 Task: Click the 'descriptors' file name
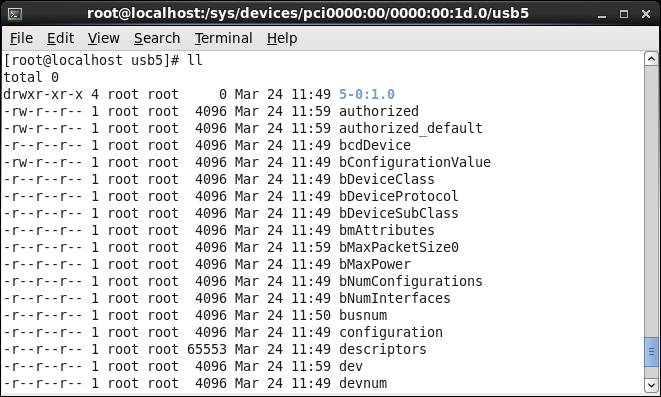pos(383,349)
